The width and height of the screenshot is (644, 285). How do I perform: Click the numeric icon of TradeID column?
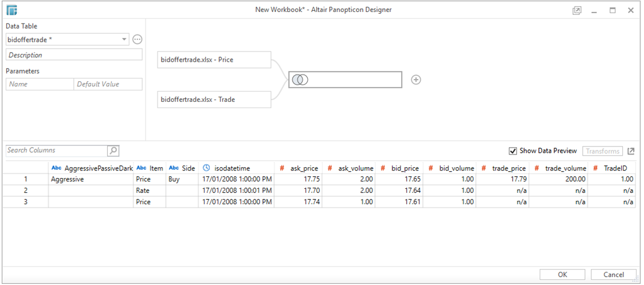click(x=595, y=168)
